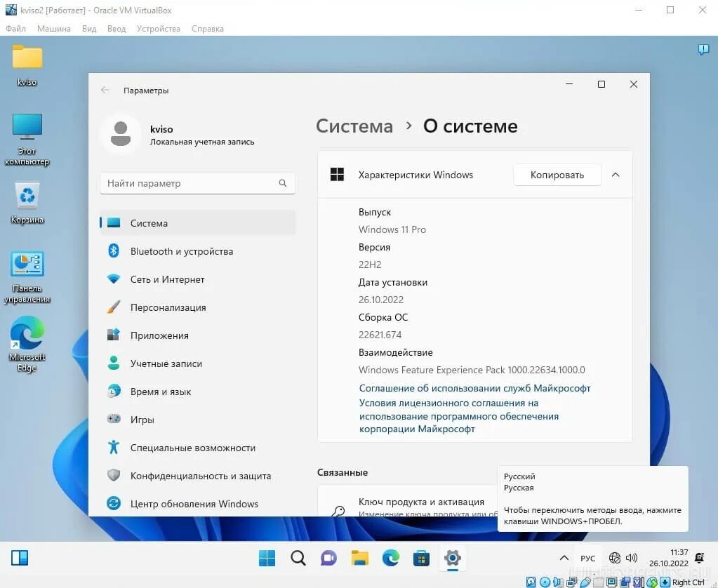The width and height of the screenshot is (718, 588).
Task: Select the 'Этот компьютер' desktop icon
Action: [x=27, y=139]
